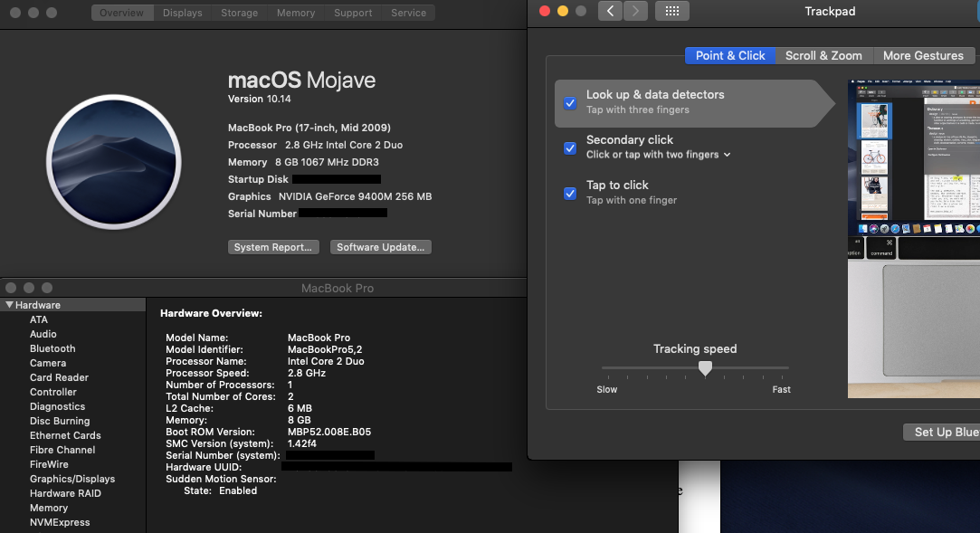Click the macOS Mojave logo image
The height and width of the screenshot is (533, 980).
[x=114, y=162]
